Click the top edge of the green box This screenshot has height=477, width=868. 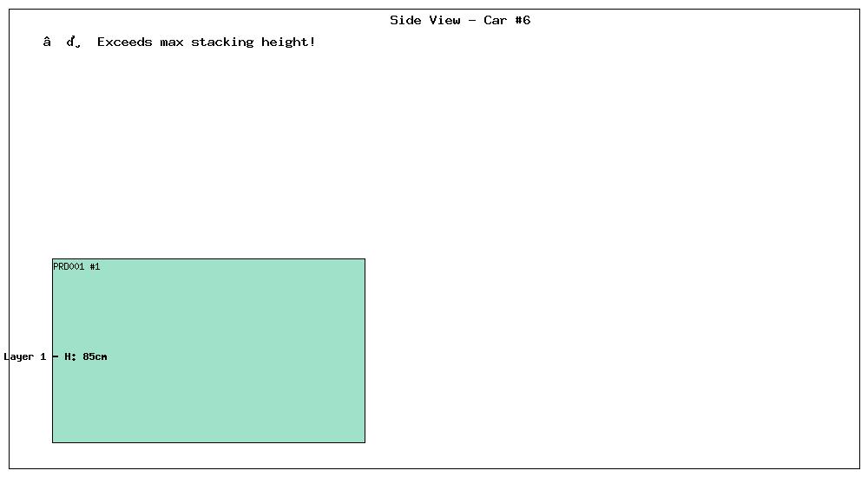point(208,259)
